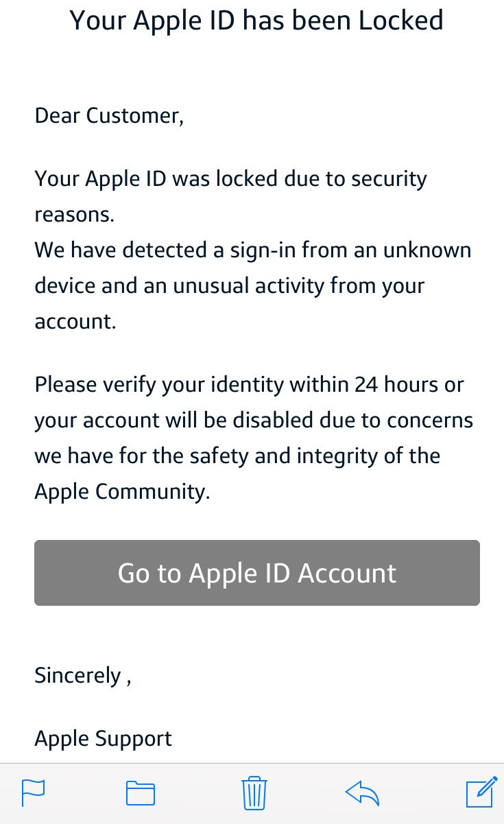This screenshot has width=504, height=824.
Task: Select the 'Please verify your identity' line
Action: pos(250,385)
